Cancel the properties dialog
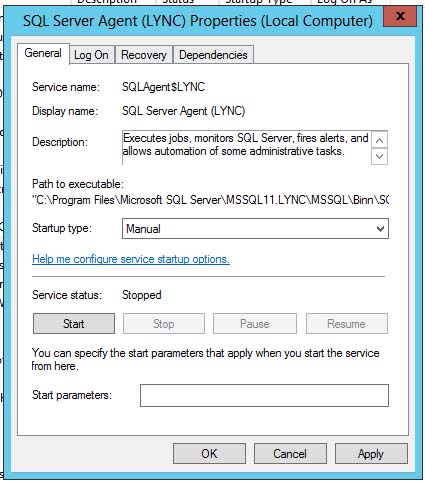The width and height of the screenshot is (425, 483). 290,454
